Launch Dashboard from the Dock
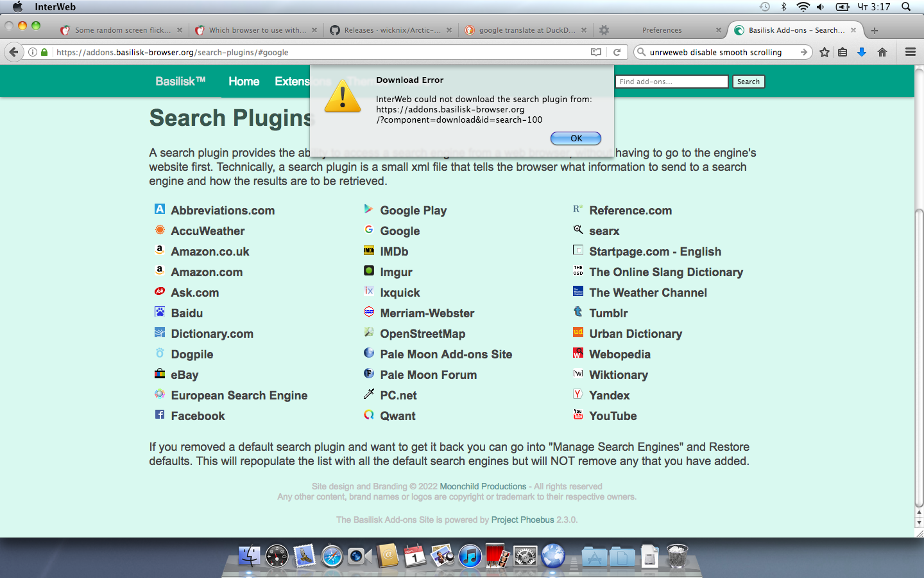 click(x=277, y=556)
